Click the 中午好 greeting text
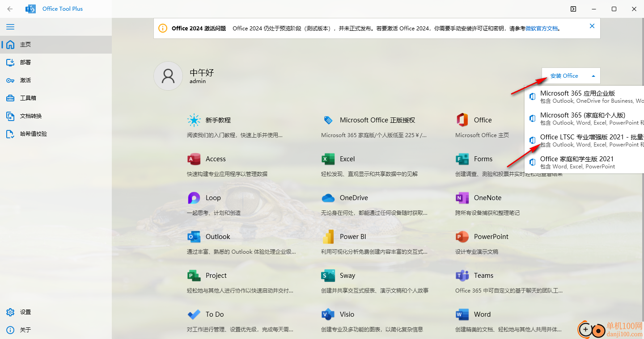Screen dimensions: 644x339 tap(202, 73)
